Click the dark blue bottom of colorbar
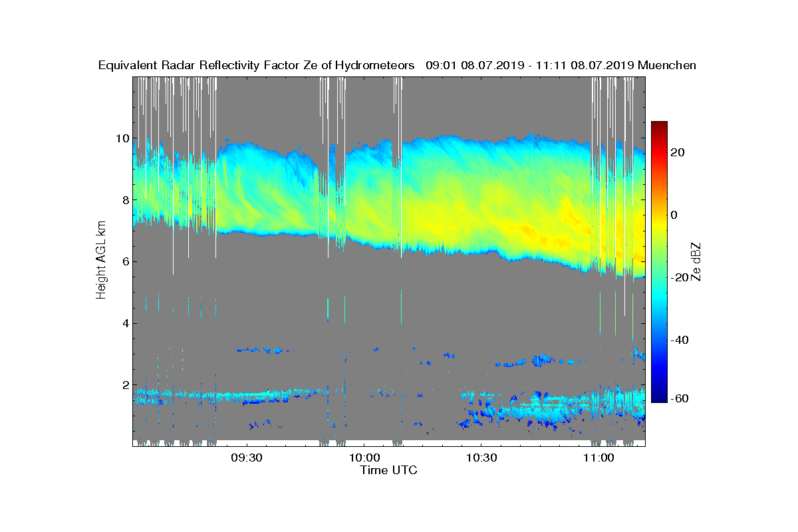Image resolution: width=798 pixels, height=532 pixels. (x=659, y=398)
